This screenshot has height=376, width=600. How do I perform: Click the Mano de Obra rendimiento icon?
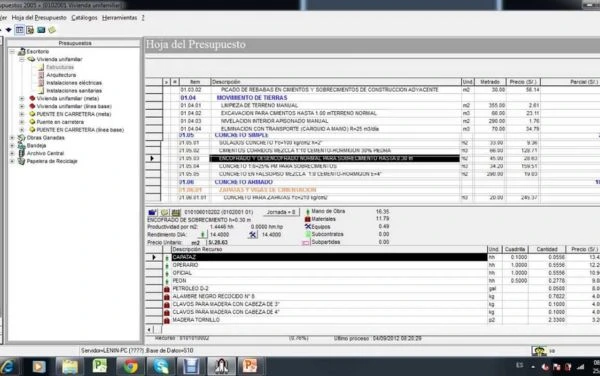(x=202, y=234)
